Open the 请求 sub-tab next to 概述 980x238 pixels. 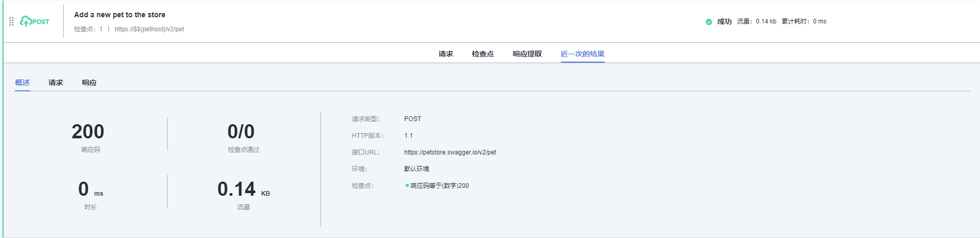tap(56, 82)
